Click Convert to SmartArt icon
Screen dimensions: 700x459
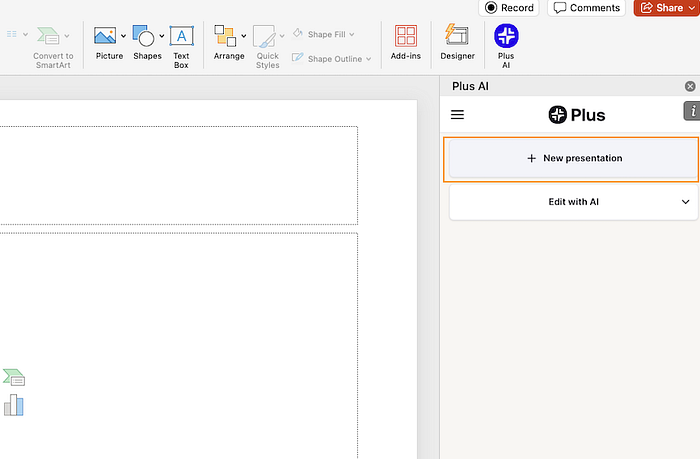[x=48, y=36]
